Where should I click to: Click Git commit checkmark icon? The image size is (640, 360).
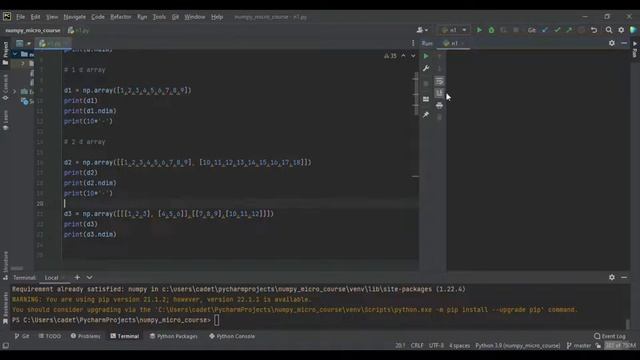557,30
